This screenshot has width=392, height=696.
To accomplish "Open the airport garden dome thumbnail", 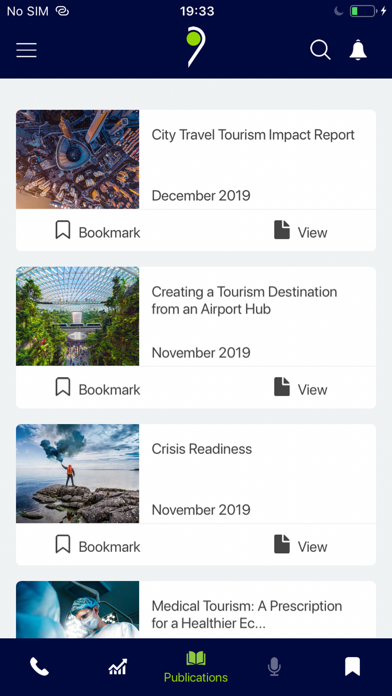I will pyautogui.click(x=77, y=316).
